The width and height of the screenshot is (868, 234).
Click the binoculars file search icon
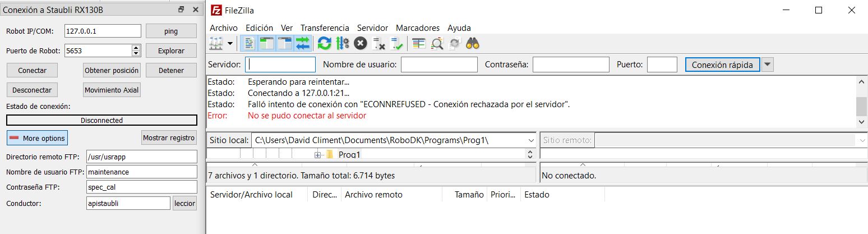point(473,43)
